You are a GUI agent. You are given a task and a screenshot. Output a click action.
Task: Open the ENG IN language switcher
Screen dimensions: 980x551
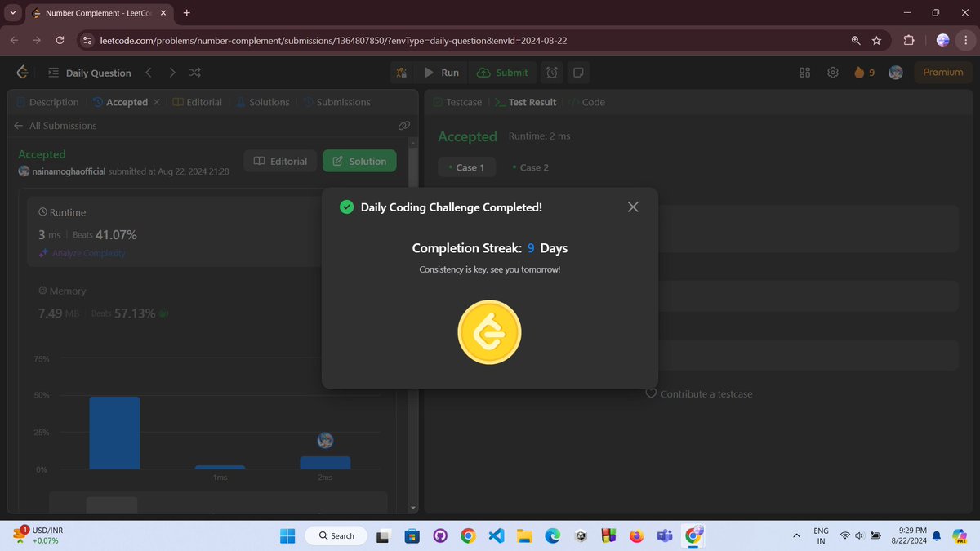821,535
